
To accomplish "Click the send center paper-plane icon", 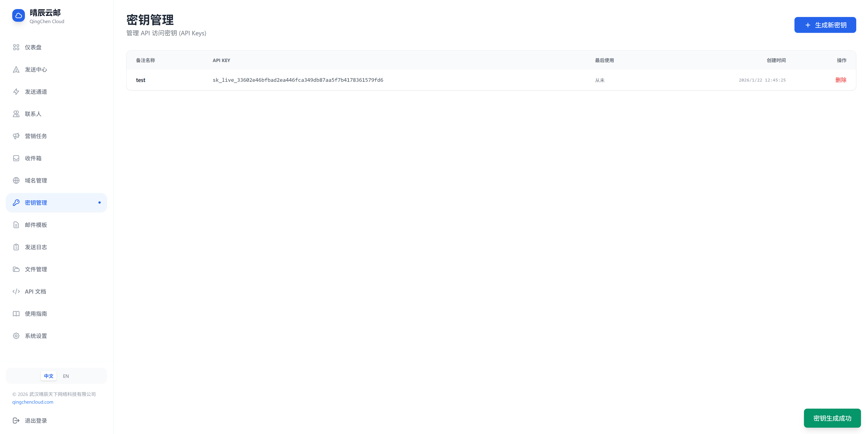I will 16,70.
